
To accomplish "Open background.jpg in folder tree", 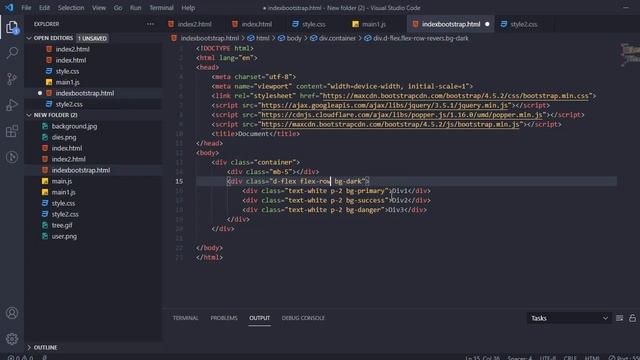I will (74, 126).
